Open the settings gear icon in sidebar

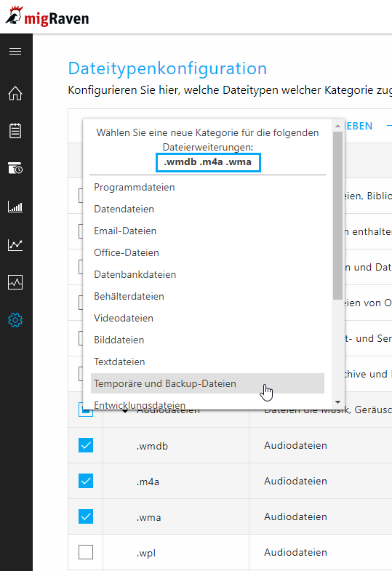[15, 320]
